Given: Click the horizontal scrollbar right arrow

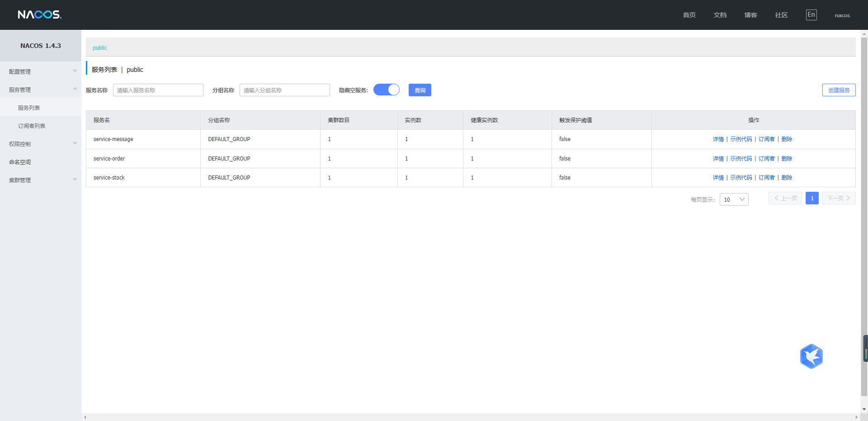Looking at the screenshot, I should (x=856, y=417).
